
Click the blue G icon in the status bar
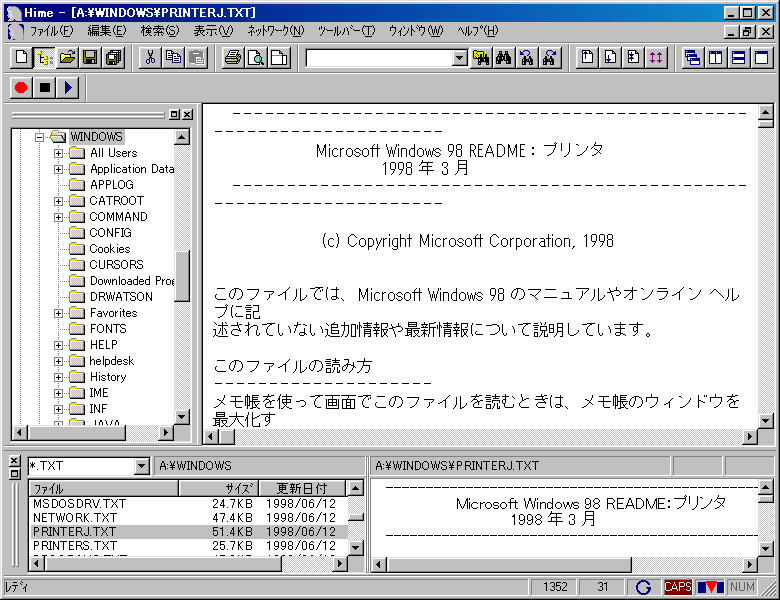coord(643,588)
